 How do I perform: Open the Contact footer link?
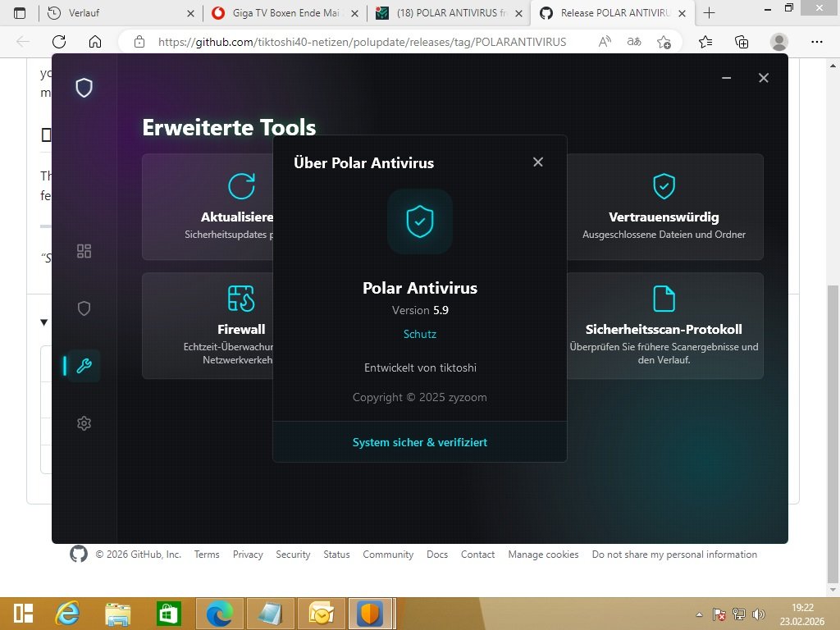click(x=478, y=555)
